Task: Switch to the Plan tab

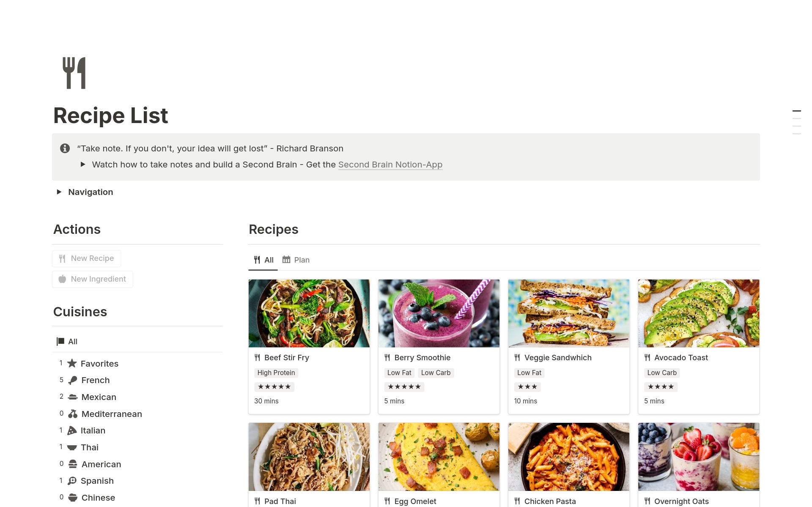Action: click(x=296, y=260)
